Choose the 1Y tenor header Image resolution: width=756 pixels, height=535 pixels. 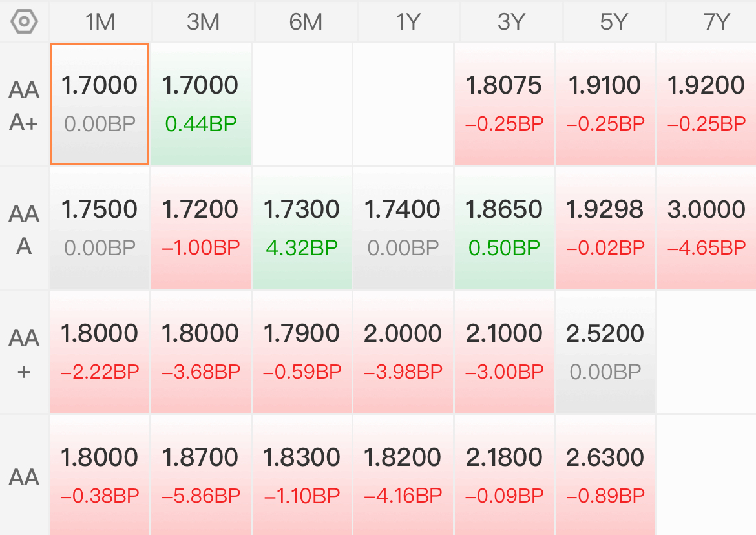[x=407, y=22]
